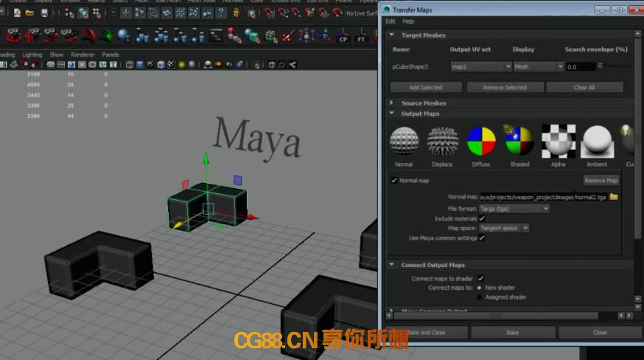Click the lock current selection padlock icon
The image size is (644, 360).
(237, 13)
